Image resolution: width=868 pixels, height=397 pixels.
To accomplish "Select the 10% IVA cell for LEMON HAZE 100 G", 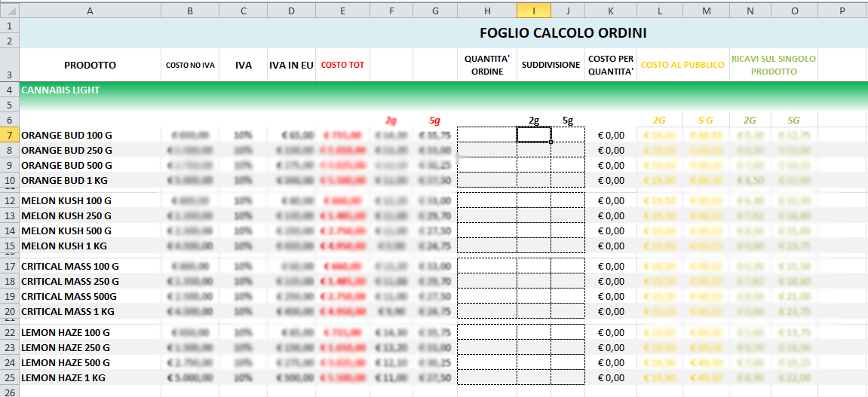I will (x=243, y=332).
